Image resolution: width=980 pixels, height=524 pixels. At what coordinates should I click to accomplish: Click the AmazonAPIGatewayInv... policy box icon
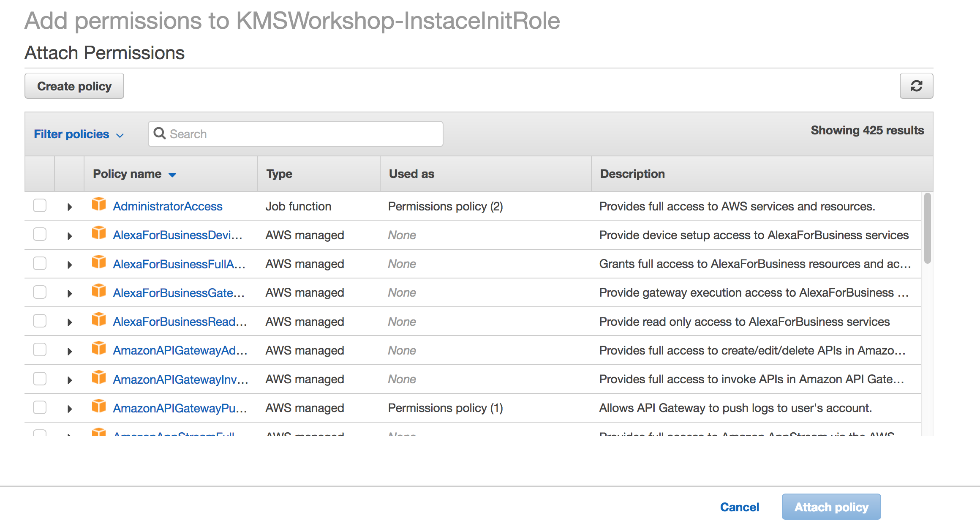click(99, 377)
